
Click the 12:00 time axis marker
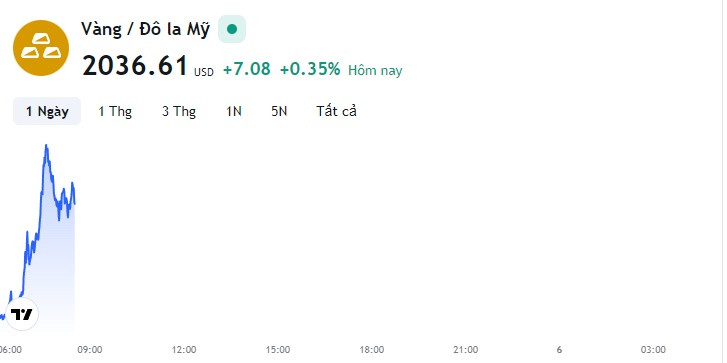point(184,350)
